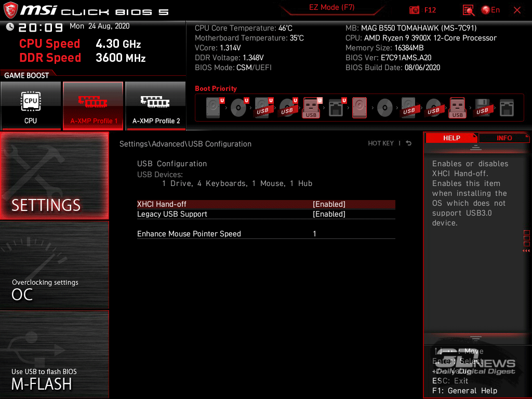Screen dimensions: 532x399
Task: Click the VCore: 1.314V reading
Action: 218,48
